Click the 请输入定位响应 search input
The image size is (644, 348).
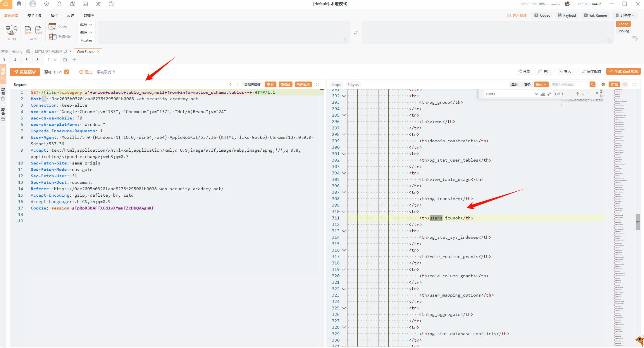(569, 84)
